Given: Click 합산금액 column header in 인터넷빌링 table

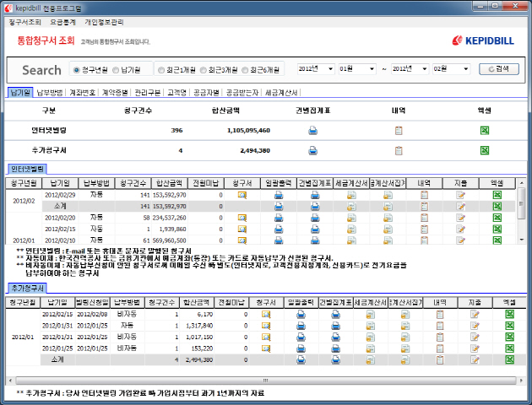Looking at the screenshot, I should tap(169, 183).
